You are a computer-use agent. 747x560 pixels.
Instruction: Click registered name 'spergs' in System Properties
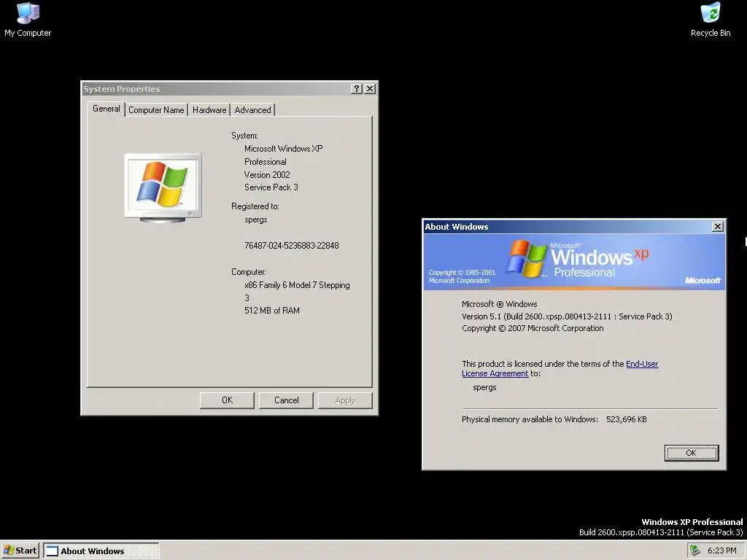coord(256,220)
